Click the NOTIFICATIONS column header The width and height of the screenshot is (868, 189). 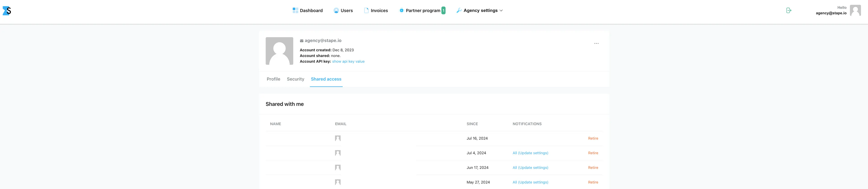click(527, 124)
